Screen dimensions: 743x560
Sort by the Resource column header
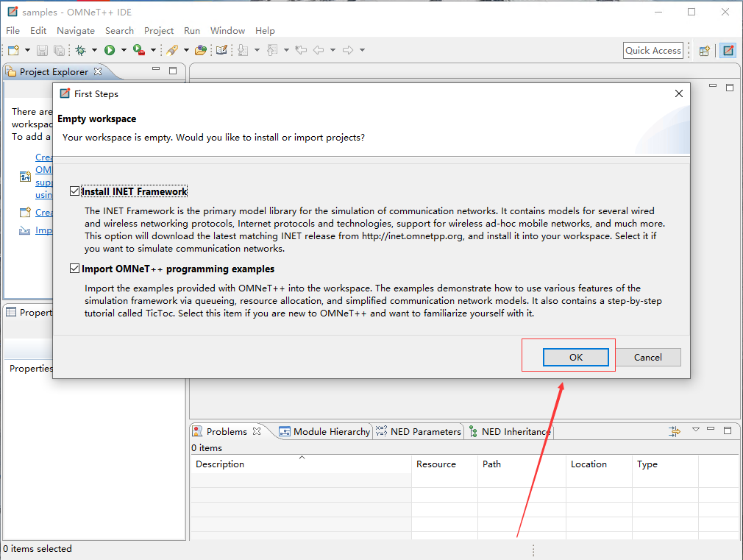pos(444,464)
